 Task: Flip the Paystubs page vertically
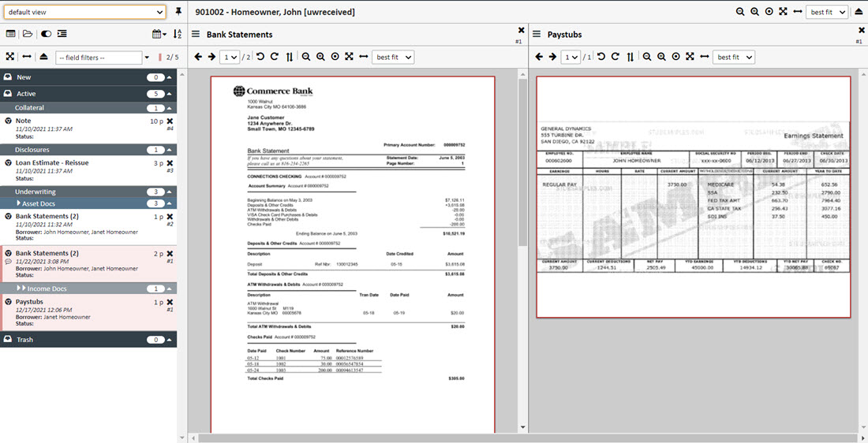click(x=630, y=57)
